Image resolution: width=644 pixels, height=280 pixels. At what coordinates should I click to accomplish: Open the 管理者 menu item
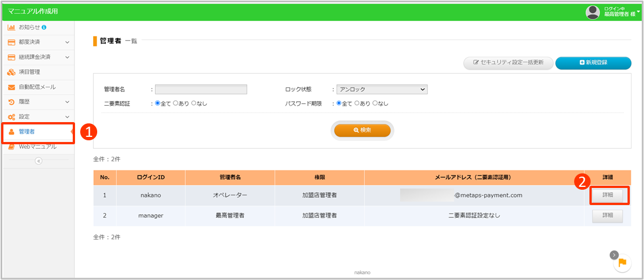tap(27, 132)
